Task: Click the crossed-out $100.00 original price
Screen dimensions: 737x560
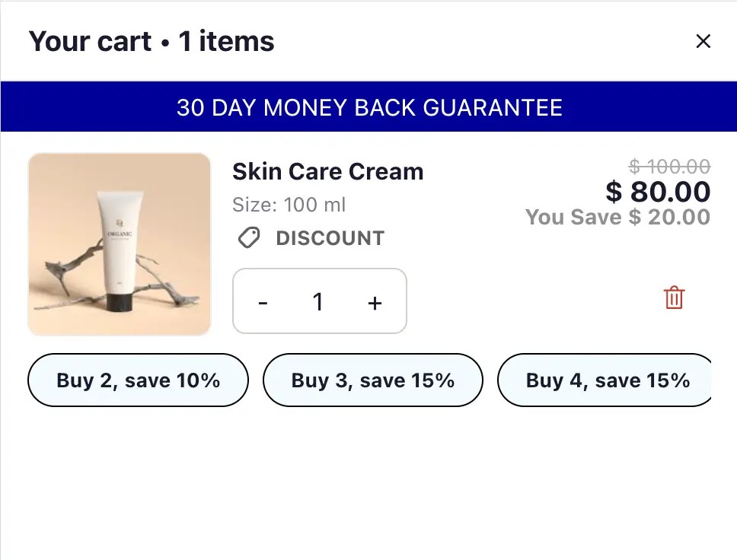Action: pos(669,166)
